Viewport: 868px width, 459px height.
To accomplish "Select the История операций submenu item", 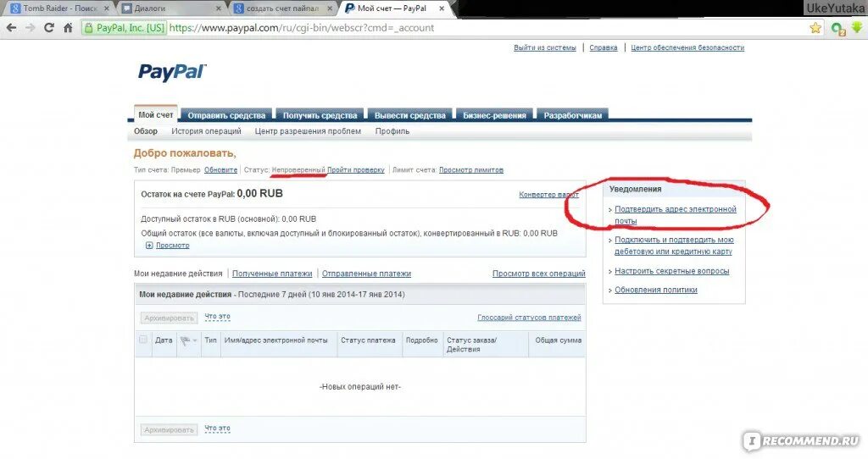I will [207, 131].
